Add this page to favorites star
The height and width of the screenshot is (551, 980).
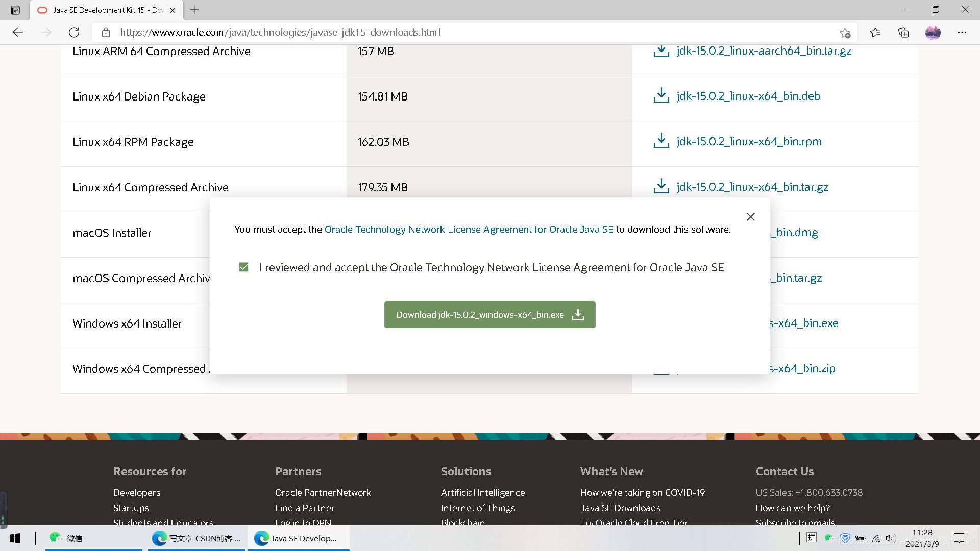tap(845, 33)
